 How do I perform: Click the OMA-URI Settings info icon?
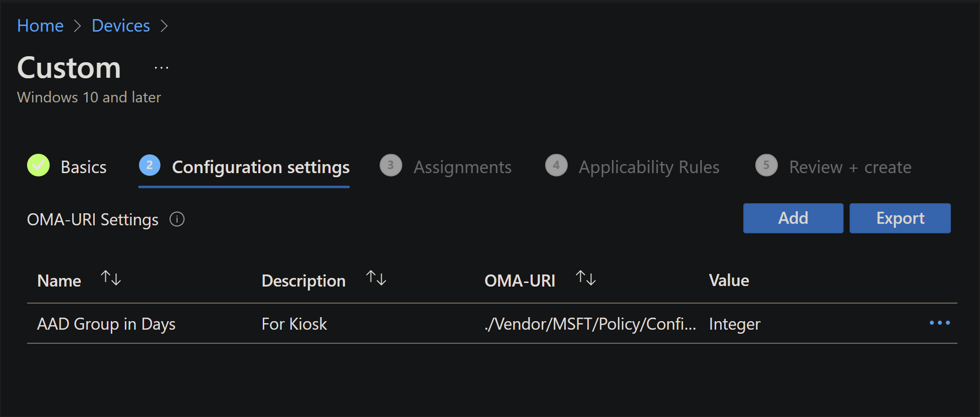pos(177,219)
